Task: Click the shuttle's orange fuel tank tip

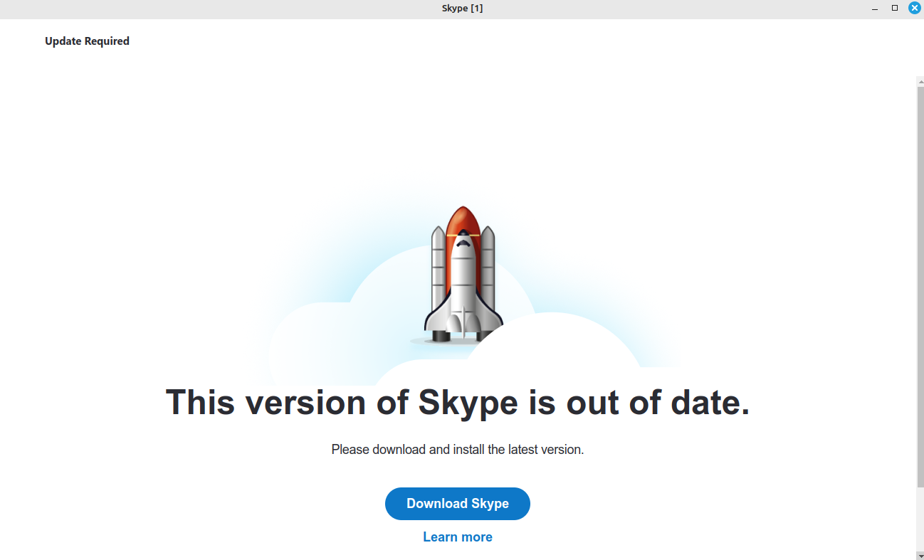Action: [x=463, y=216]
